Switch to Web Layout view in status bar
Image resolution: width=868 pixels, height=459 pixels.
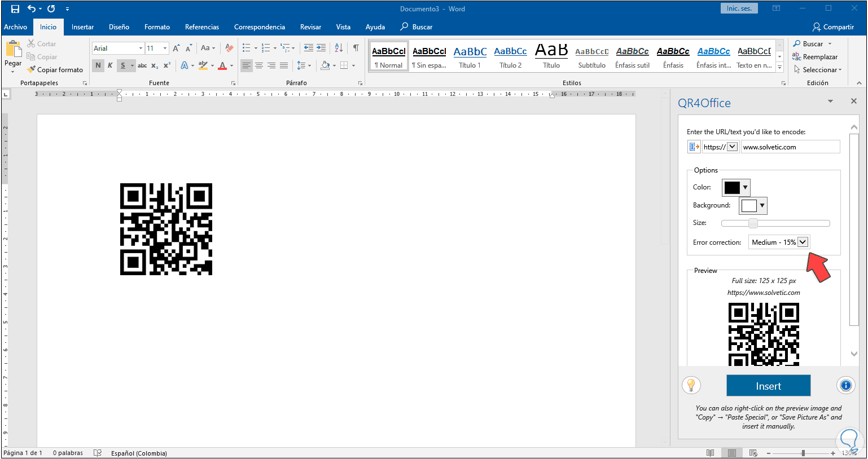(753, 453)
